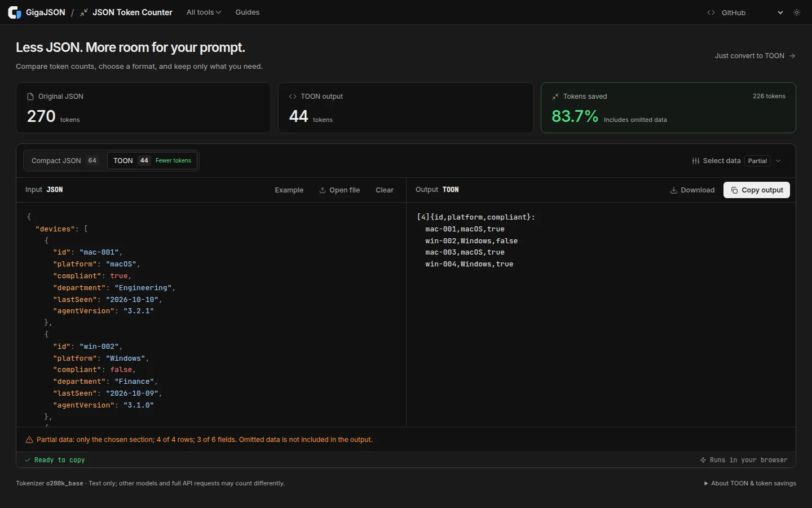Expand the All tools menu
812x508 pixels.
[204, 12]
